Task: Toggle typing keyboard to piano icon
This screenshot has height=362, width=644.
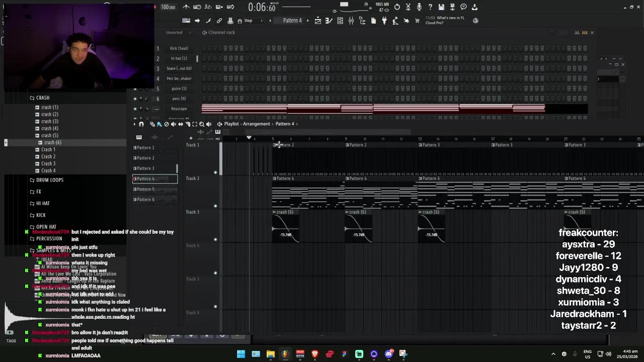Action: pos(186,21)
